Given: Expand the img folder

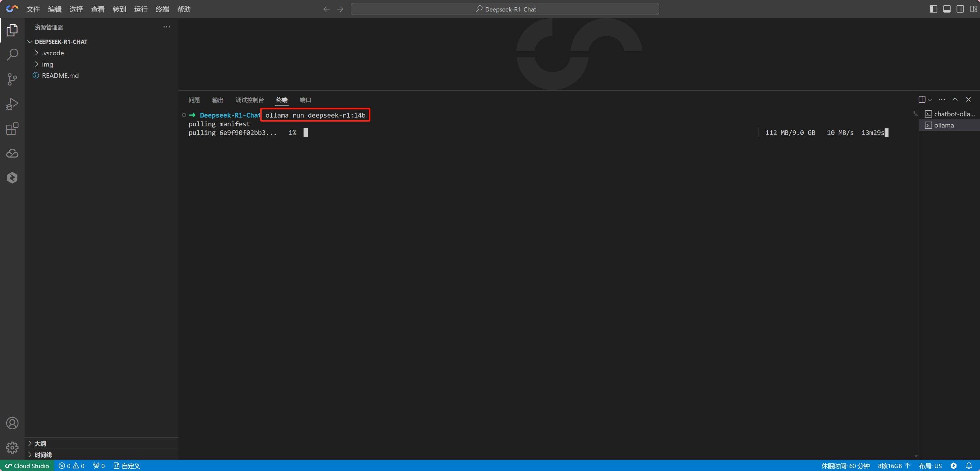Looking at the screenshot, I should 47,64.
